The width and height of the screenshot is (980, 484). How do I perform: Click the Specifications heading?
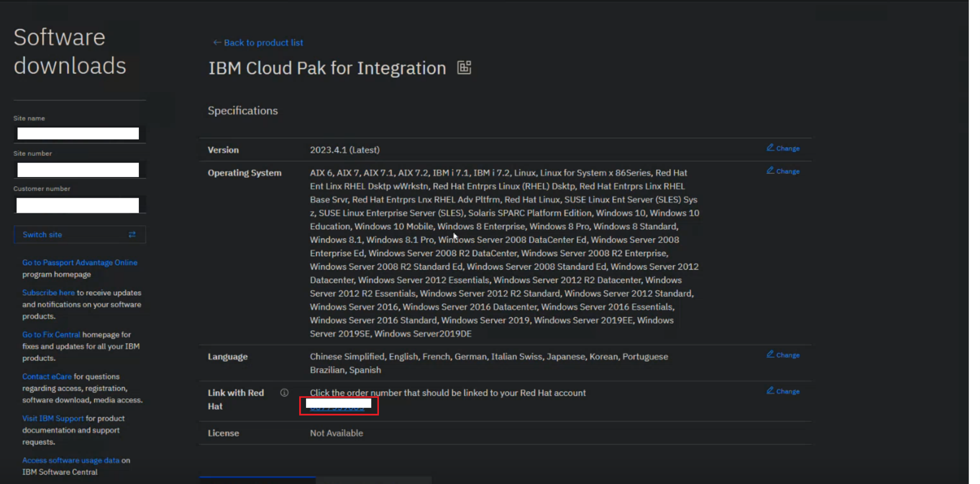coord(243,110)
